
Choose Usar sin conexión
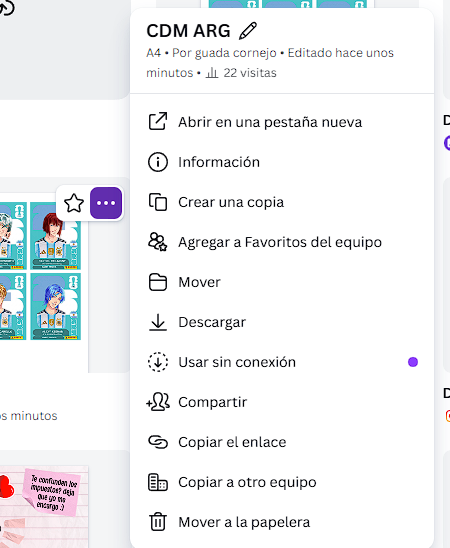(x=282, y=362)
